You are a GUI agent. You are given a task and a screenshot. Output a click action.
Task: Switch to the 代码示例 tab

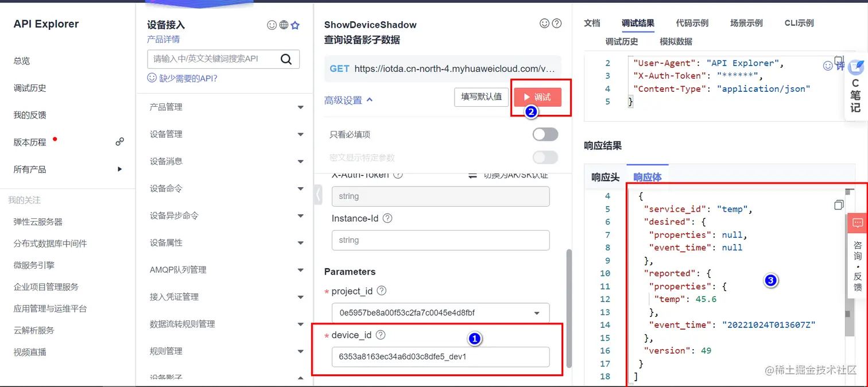click(x=692, y=23)
